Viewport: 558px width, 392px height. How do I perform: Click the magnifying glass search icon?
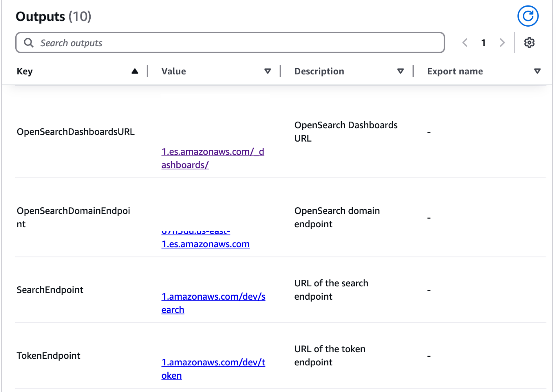[x=28, y=43]
